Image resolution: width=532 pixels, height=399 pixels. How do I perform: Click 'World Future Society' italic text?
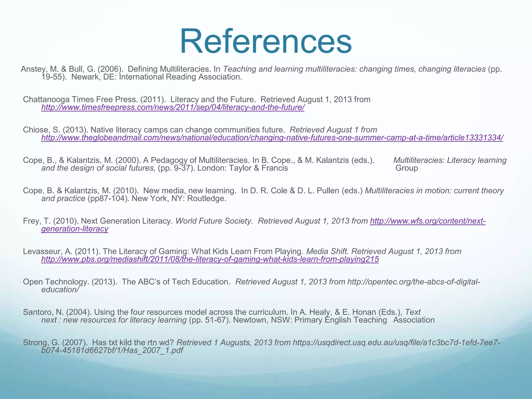click(214, 221)
